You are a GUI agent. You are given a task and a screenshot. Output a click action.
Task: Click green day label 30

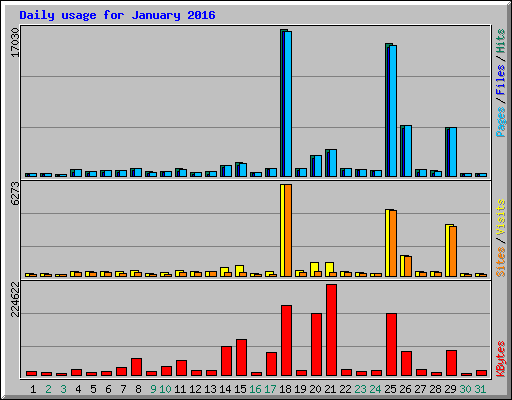click(465, 389)
